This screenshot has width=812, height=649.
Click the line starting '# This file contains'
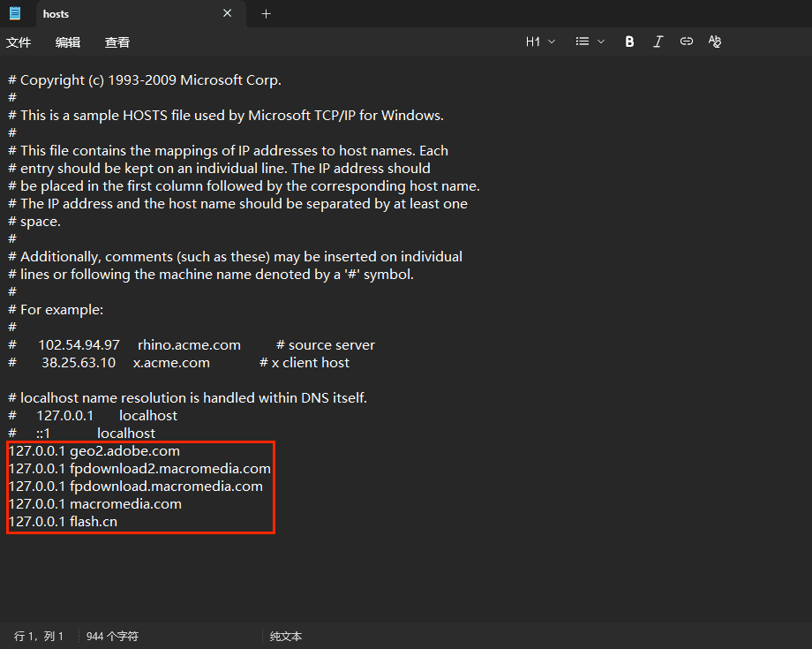point(229,151)
